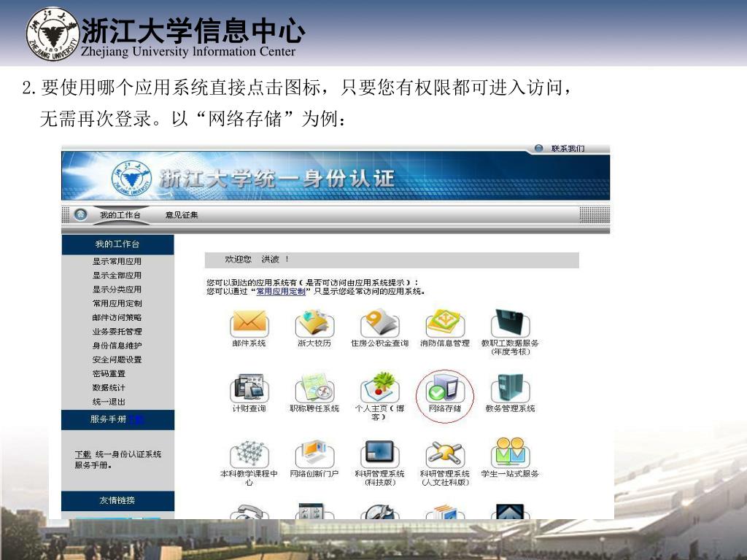Select 显示分类应用 in the sidebar
This screenshot has width=747, height=560.
coord(117,289)
